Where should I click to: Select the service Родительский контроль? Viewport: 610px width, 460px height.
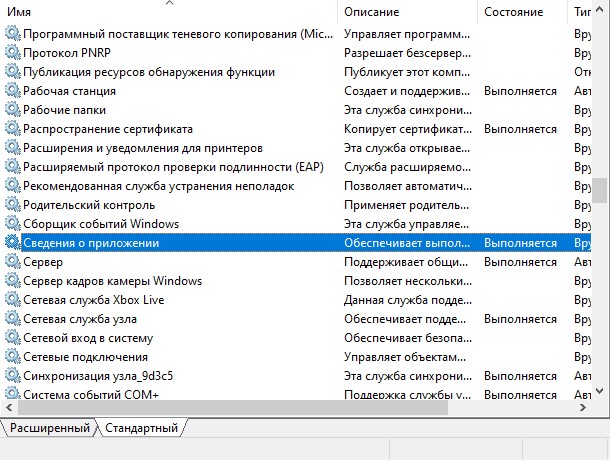coord(89,205)
